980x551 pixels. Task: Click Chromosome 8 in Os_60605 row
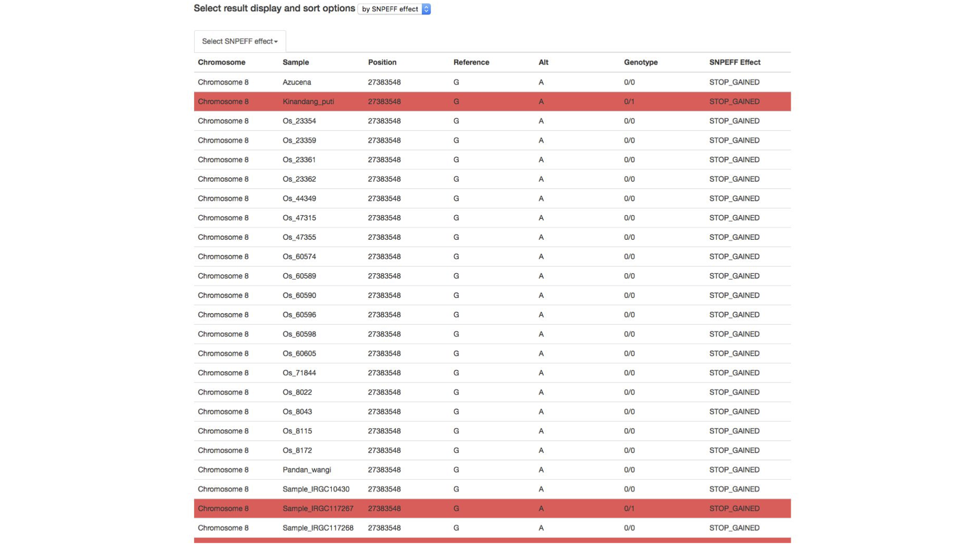tap(223, 354)
